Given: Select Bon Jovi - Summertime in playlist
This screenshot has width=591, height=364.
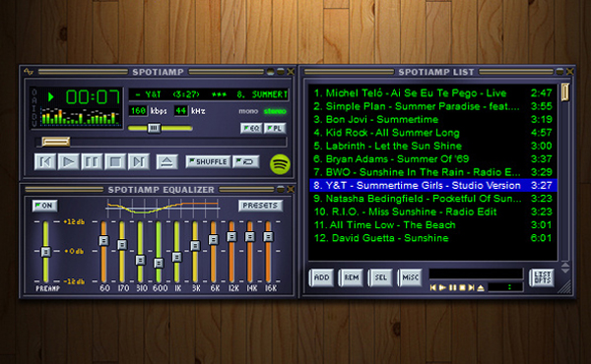Looking at the screenshot, I should 433,120.
